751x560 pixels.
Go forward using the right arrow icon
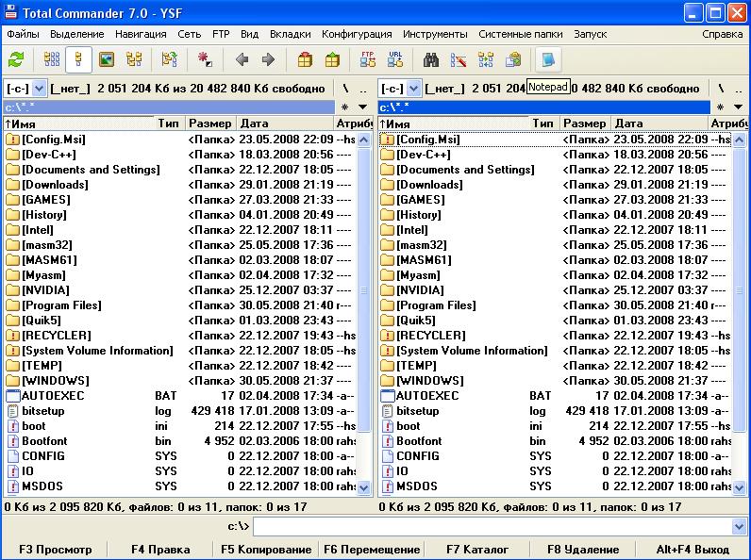[269, 59]
